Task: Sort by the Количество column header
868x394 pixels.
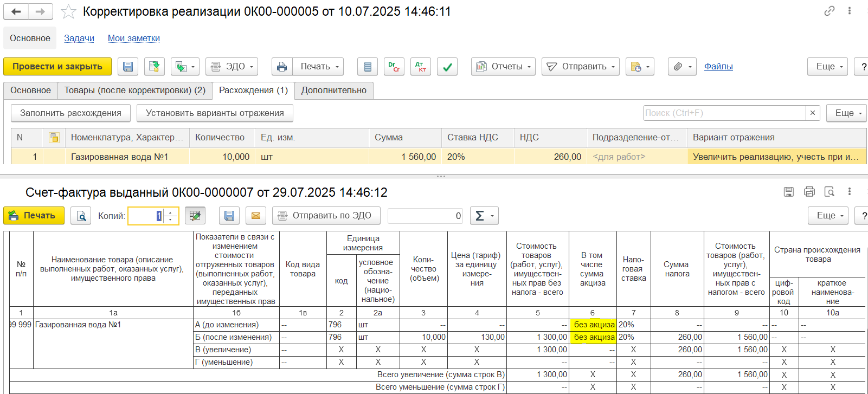Action: pyautogui.click(x=222, y=138)
